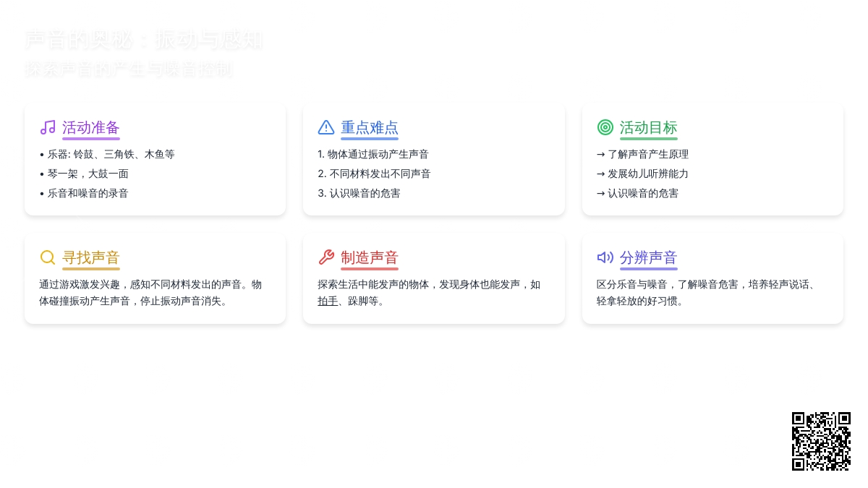Click the magnifier icon beside 寻找声音
Viewport: 868px width, 488px height.
48,258
